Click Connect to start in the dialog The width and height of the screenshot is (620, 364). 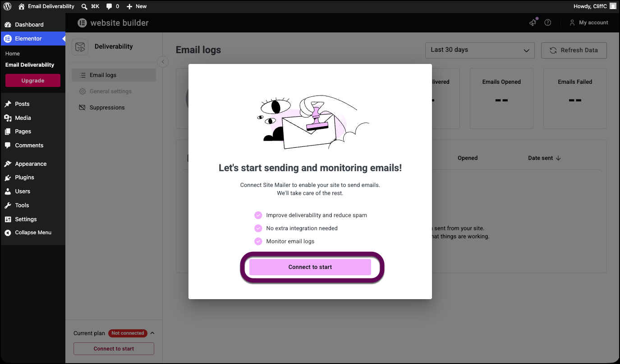click(x=310, y=267)
